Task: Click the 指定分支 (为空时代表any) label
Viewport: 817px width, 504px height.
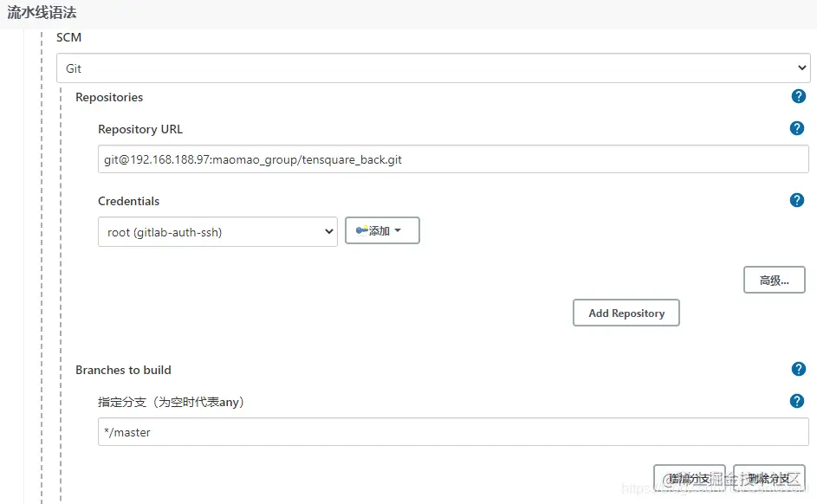Action: (x=171, y=402)
